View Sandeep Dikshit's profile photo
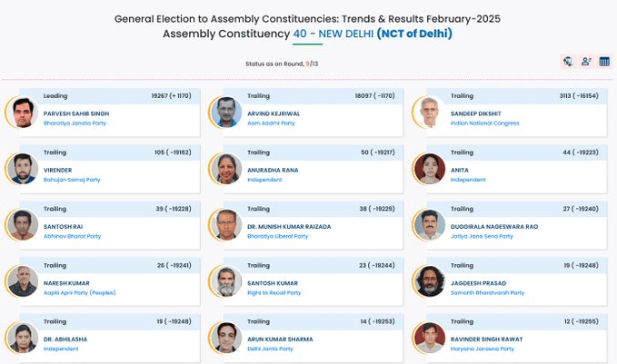Image resolution: width=617 pixels, height=364 pixels. pos(430,113)
